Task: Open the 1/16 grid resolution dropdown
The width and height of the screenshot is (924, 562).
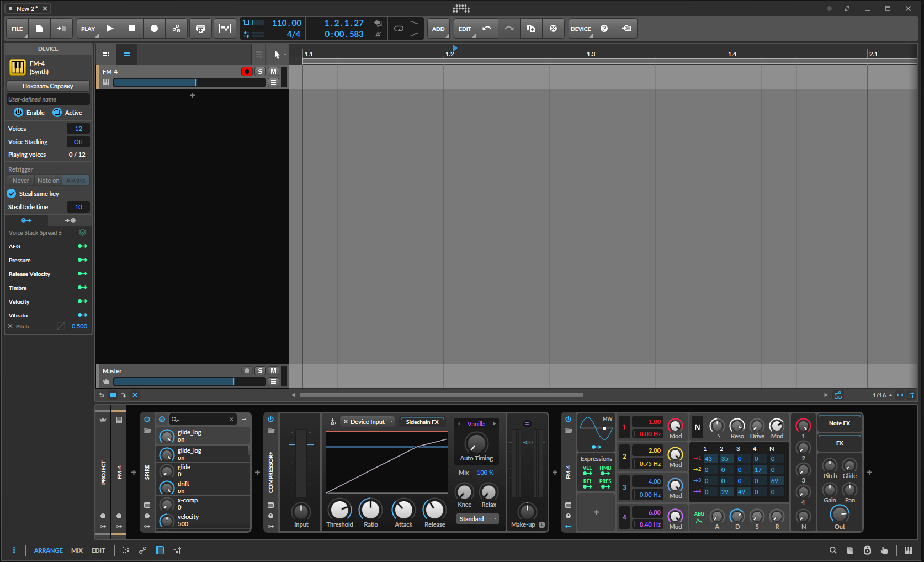Action: 882,395
